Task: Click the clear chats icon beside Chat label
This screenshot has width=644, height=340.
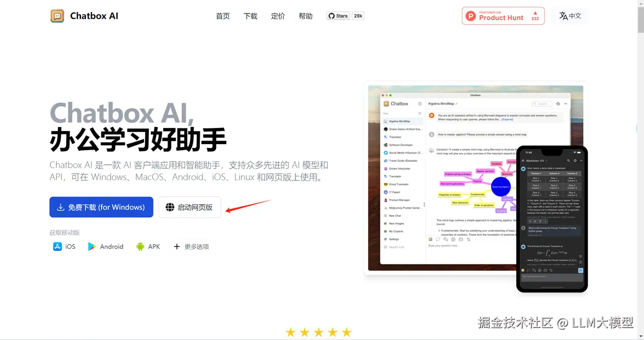Action: (420, 113)
